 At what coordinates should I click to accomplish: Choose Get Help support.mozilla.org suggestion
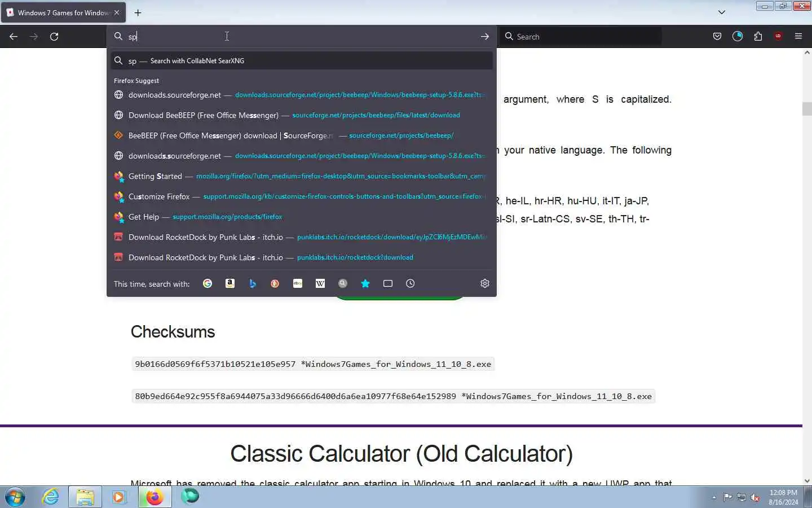[302, 217]
